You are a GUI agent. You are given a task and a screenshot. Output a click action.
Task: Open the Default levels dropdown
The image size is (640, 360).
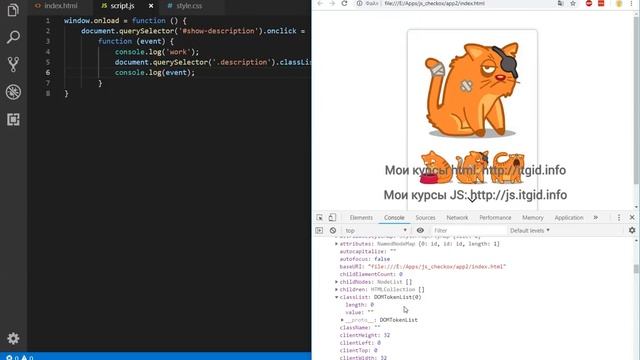point(529,231)
